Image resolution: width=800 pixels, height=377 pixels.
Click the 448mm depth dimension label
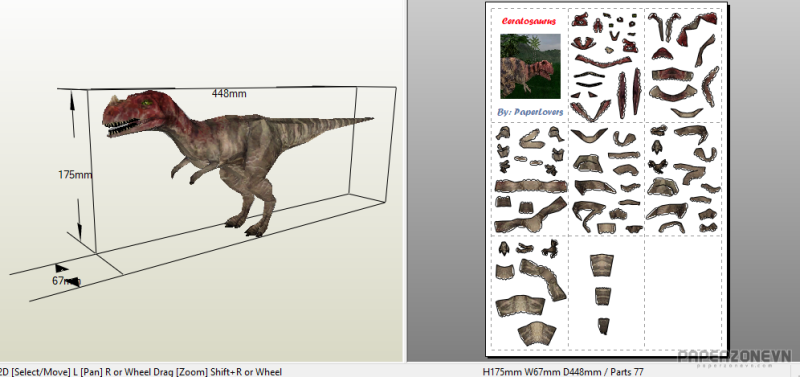pyautogui.click(x=229, y=94)
